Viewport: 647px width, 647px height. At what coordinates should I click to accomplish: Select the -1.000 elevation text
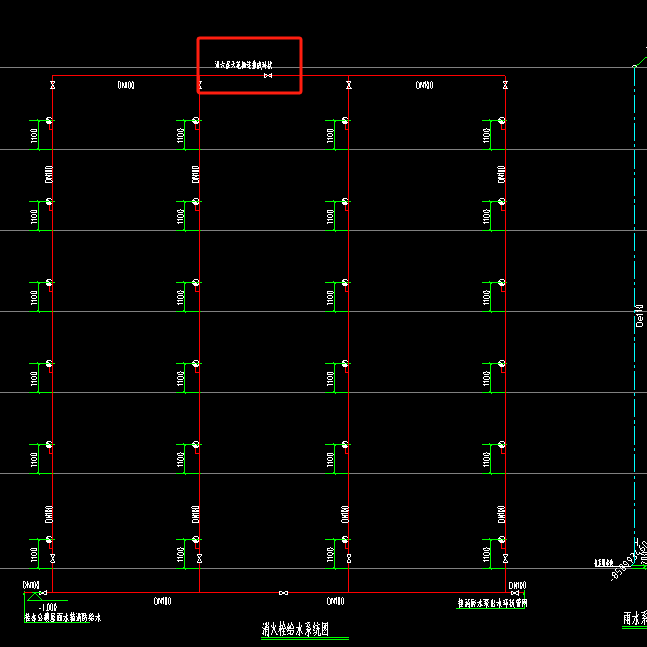tap(48, 607)
